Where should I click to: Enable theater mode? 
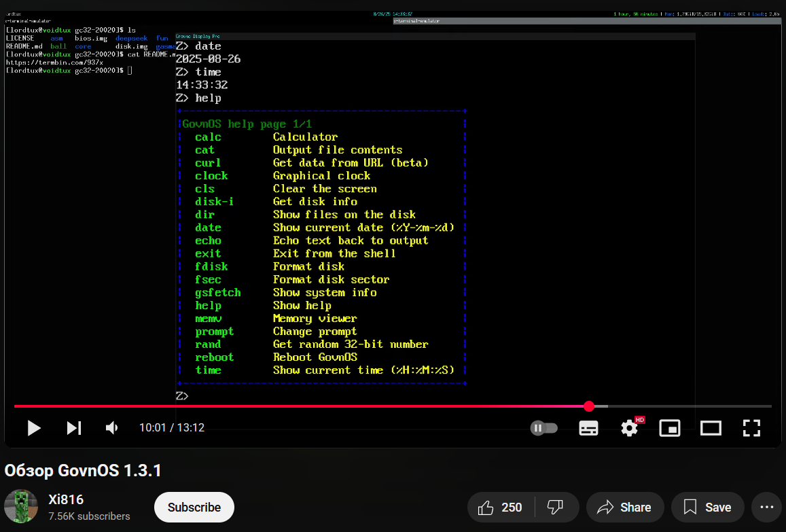click(x=711, y=427)
